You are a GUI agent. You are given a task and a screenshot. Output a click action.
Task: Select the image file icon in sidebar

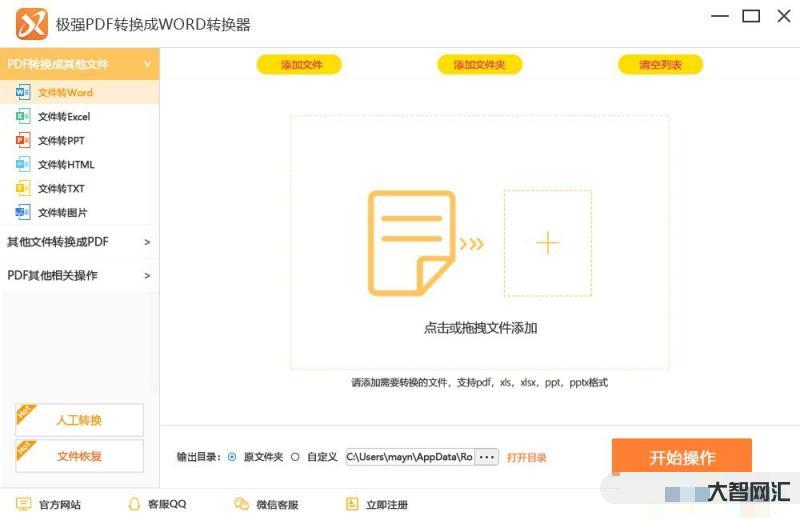(23, 212)
